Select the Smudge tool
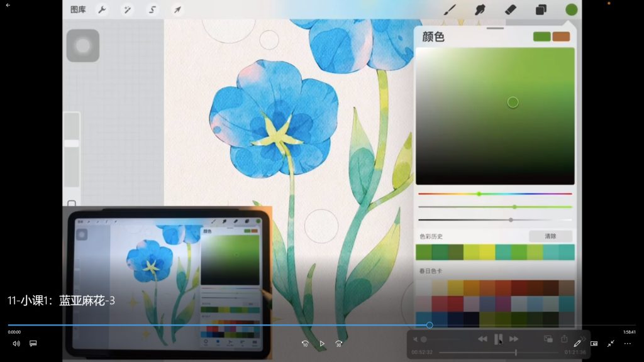Screen dimensions: 644x362 point(480,9)
